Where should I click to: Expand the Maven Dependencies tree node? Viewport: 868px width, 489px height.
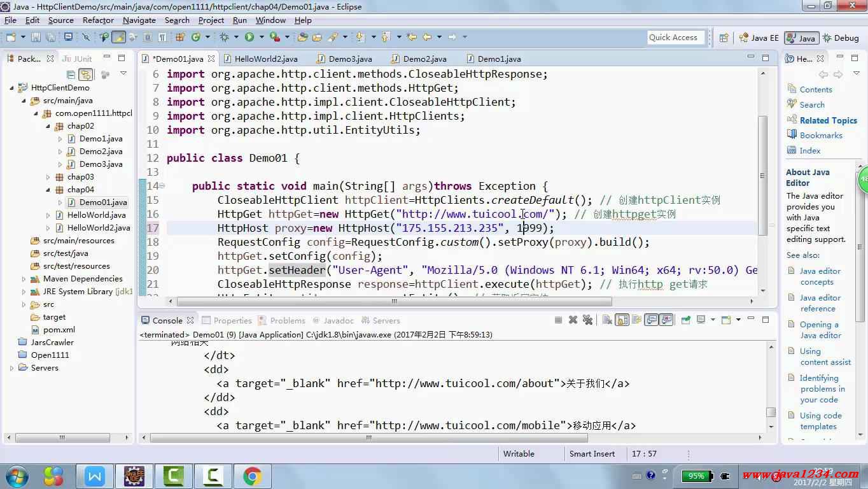click(x=24, y=279)
